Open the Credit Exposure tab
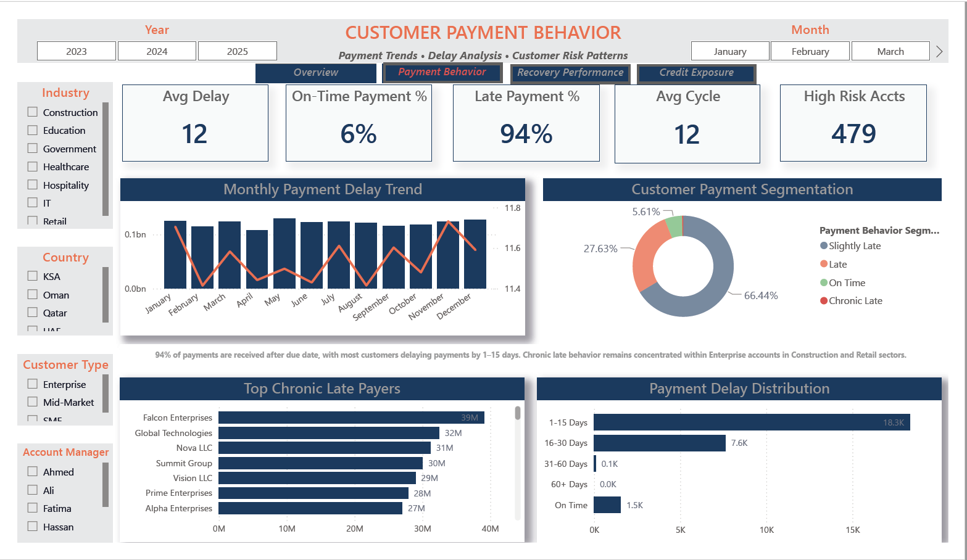The image size is (967, 560). coord(697,73)
